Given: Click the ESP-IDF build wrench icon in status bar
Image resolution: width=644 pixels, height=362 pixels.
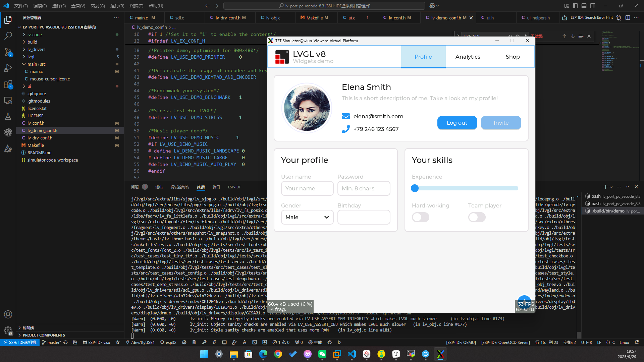Looking at the screenshot, I should tap(204, 342).
